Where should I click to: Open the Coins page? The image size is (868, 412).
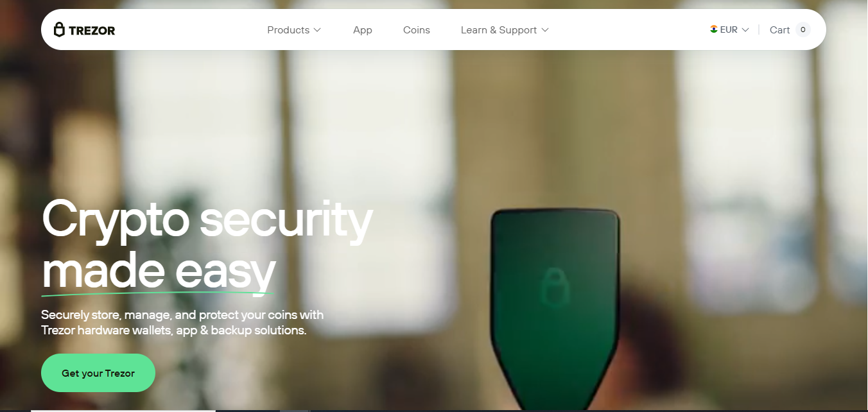point(417,30)
